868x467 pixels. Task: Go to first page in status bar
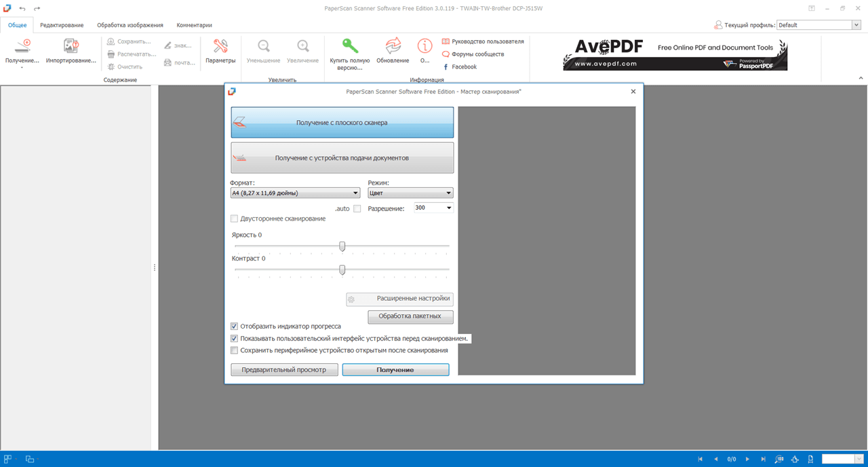pos(701,460)
